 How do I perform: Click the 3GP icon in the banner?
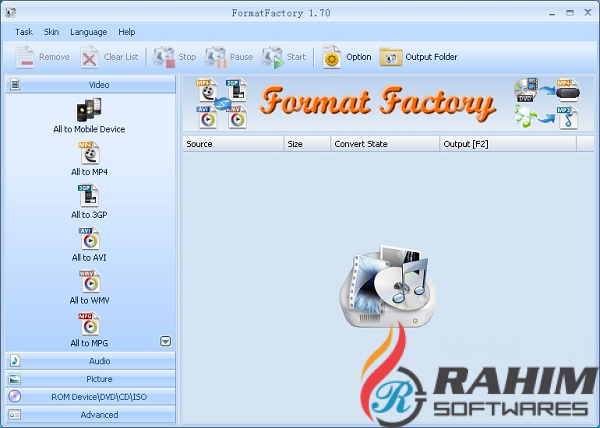click(236, 90)
